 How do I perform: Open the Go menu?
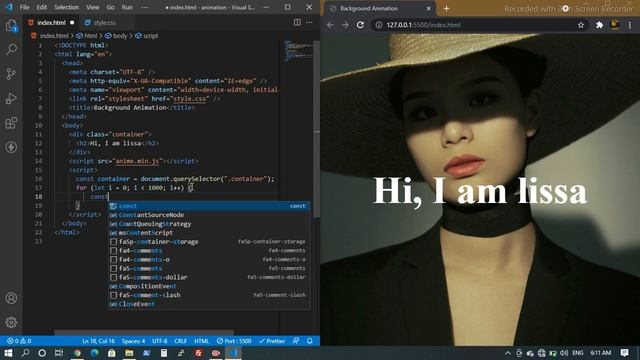[111, 7]
